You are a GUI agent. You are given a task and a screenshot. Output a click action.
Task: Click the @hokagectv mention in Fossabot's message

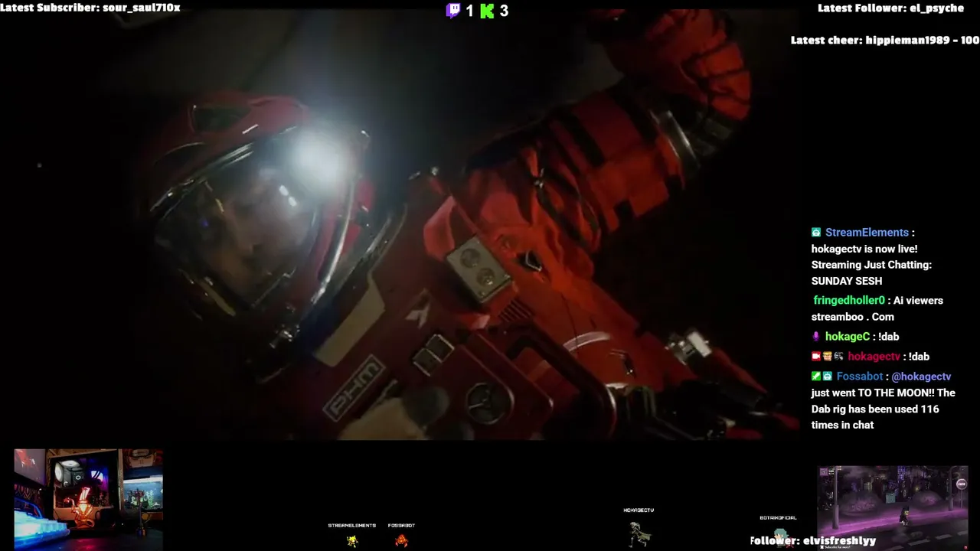tap(921, 377)
